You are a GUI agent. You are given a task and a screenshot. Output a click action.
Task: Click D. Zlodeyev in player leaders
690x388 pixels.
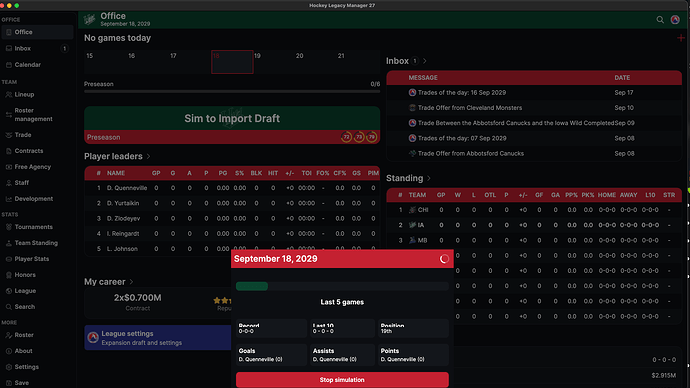click(123, 219)
